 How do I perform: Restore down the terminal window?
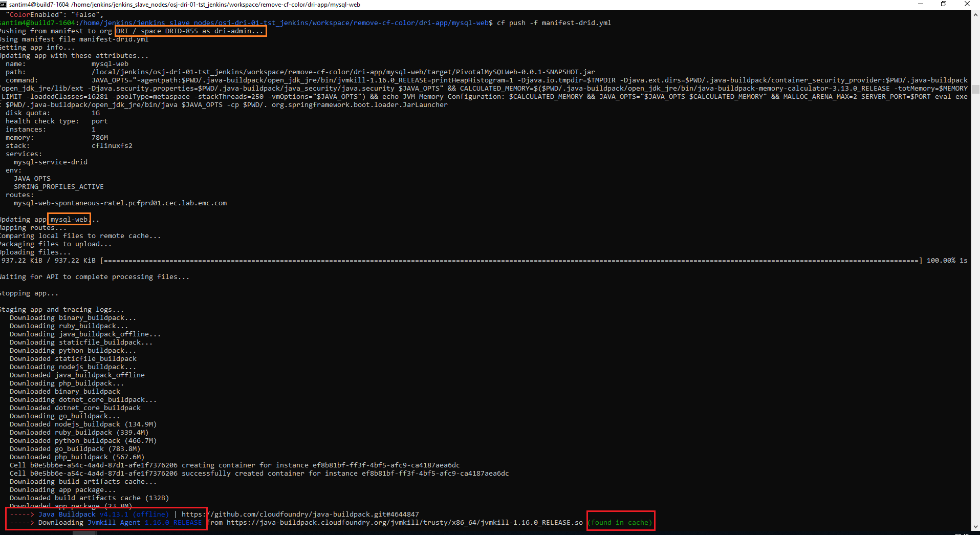[944, 4]
